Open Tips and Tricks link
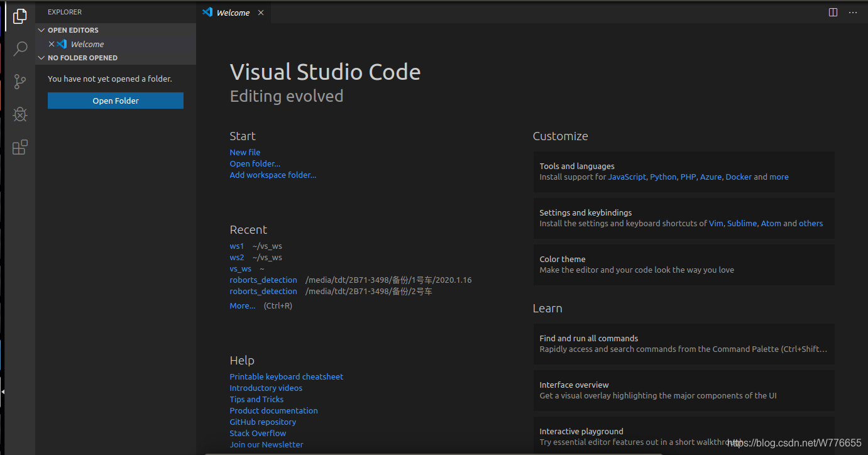This screenshot has height=455, width=868. (256, 399)
